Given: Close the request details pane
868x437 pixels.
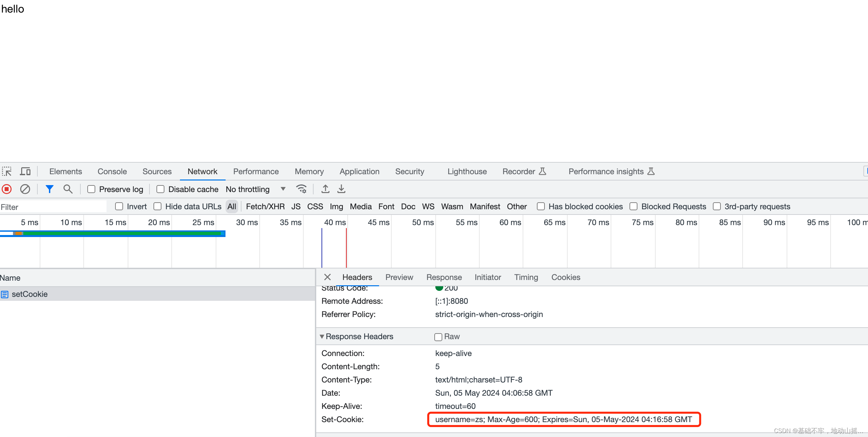Looking at the screenshot, I should (327, 277).
